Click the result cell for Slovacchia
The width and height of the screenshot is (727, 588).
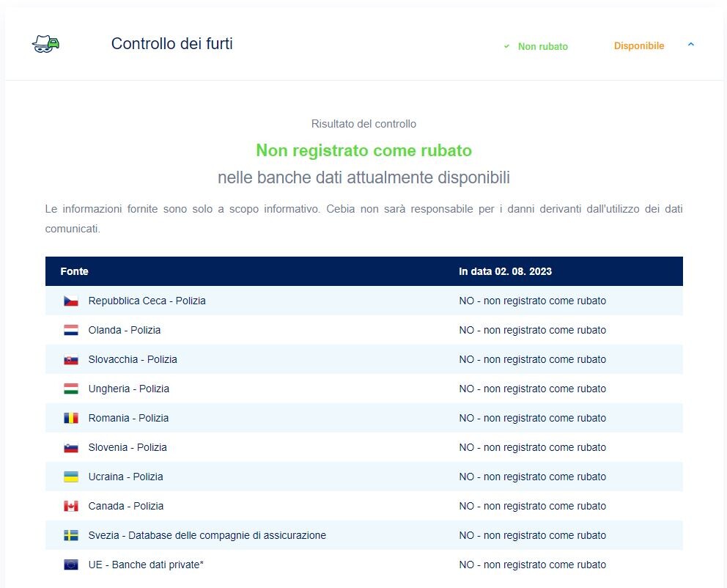532,359
